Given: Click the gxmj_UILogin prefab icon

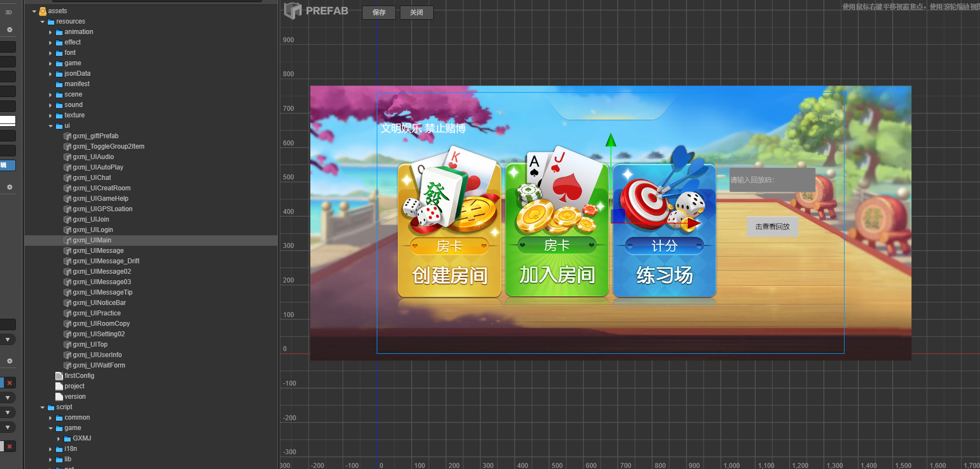Looking at the screenshot, I should (67, 230).
